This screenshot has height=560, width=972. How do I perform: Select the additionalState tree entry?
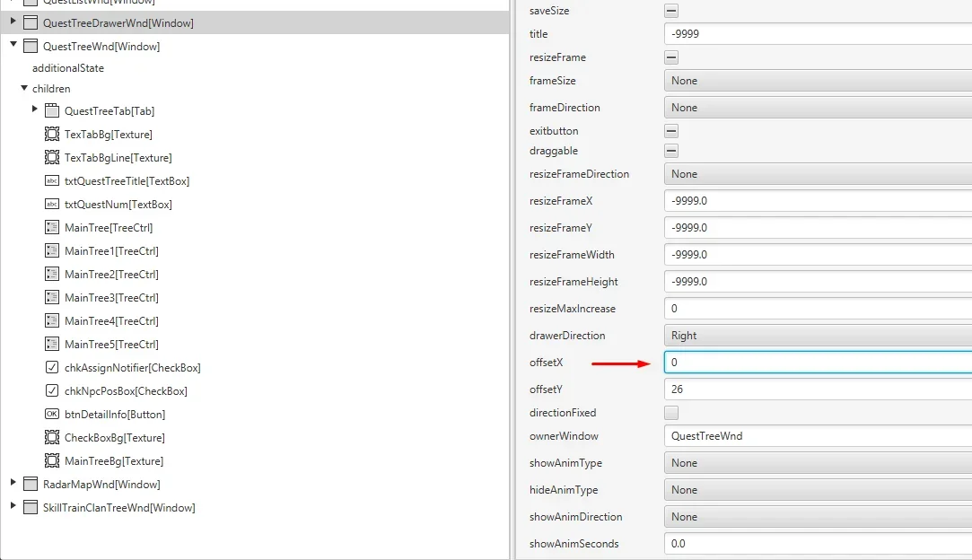(68, 68)
